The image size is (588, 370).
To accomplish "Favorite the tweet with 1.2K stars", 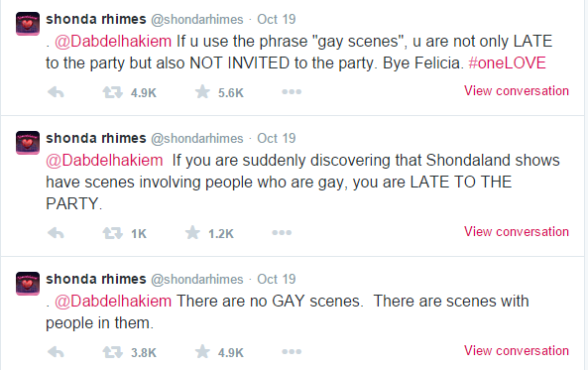I will (x=192, y=233).
